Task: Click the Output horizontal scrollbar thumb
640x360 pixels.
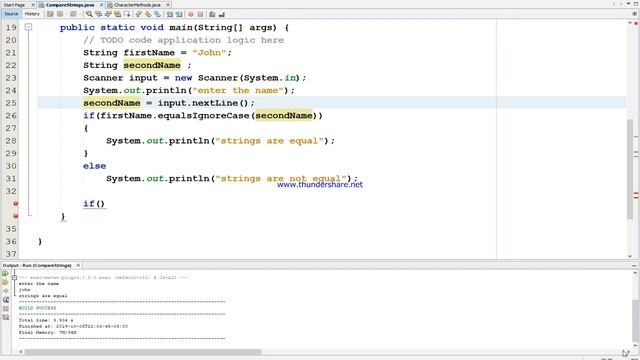Action: coord(143,352)
